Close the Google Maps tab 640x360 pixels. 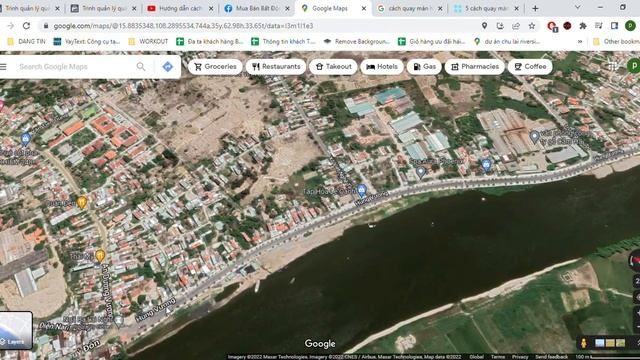tap(364, 8)
